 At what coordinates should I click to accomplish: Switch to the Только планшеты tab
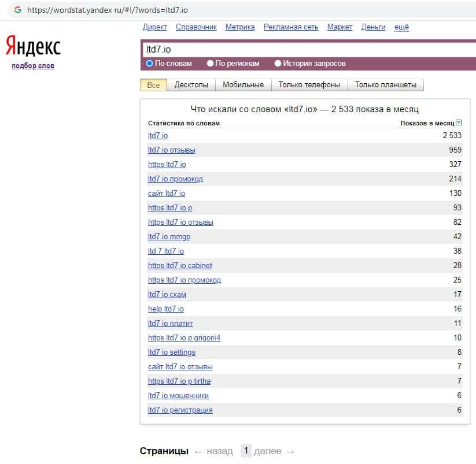tap(386, 85)
